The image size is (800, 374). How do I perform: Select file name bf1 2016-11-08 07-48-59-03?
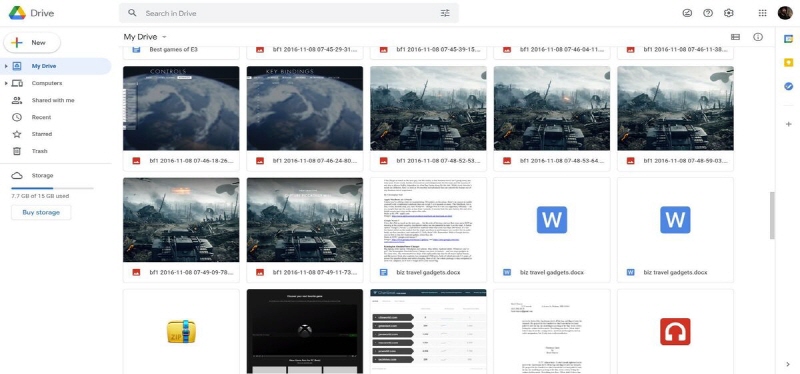[685, 161]
